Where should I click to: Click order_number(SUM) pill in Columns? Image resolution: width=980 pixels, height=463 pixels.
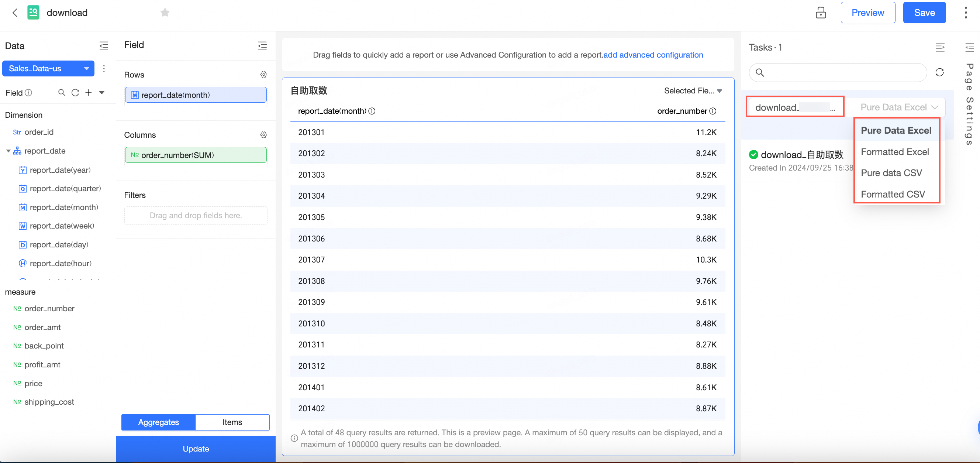[196, 155]
